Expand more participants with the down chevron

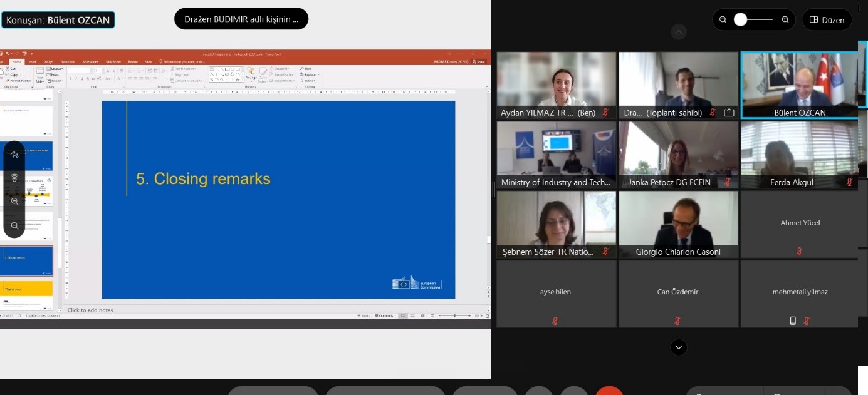click(679, 347)
